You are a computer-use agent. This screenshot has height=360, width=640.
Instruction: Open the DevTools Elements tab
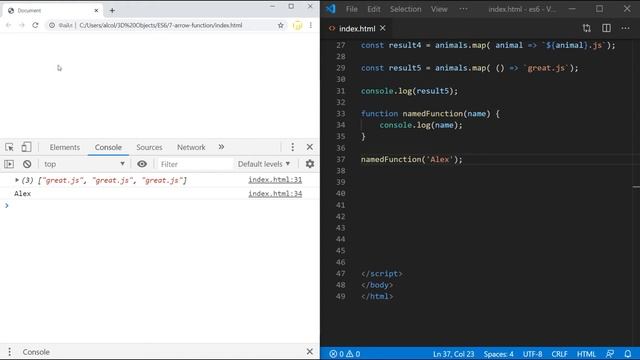pyautogui.click(x=64, y=147)
